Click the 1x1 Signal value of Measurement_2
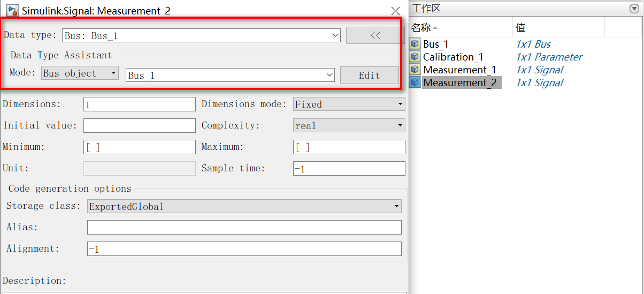Image resolution: width=644 pixels, height=294 pixels. point(540,82)
